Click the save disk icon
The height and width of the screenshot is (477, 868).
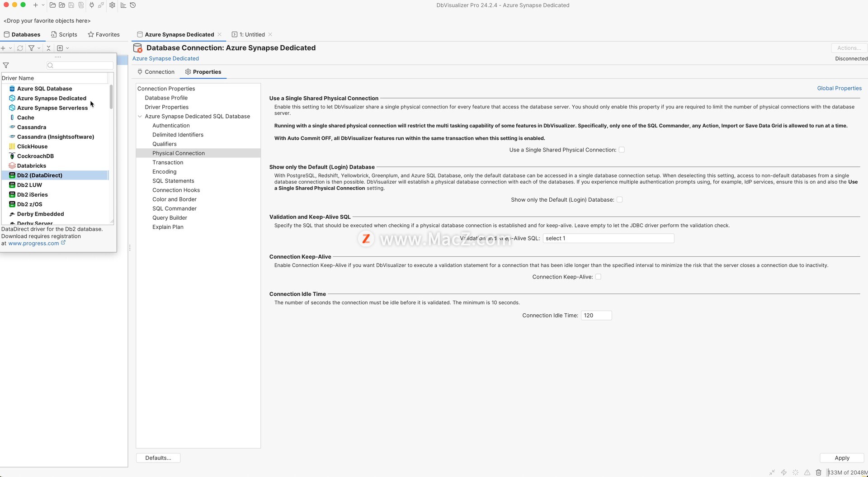[71, 5]
